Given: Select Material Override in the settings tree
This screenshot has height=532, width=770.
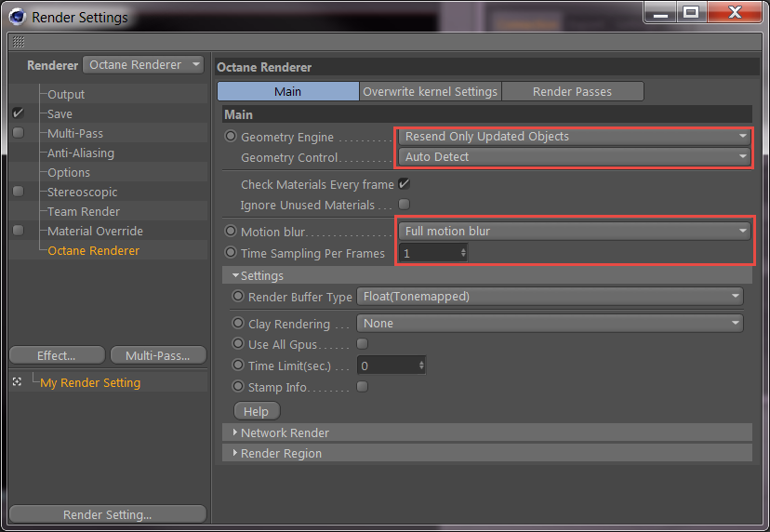Looking at the screenshot, I should (x=95, y=231).
